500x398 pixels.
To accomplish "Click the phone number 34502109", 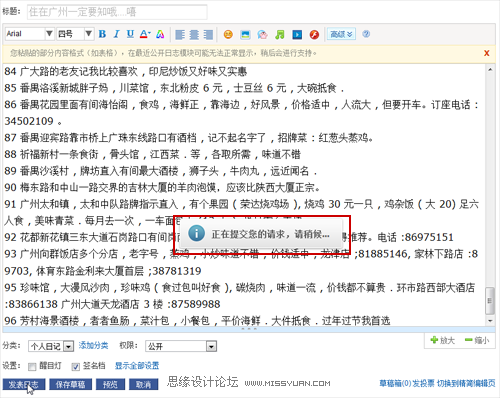I will [29, 121].
